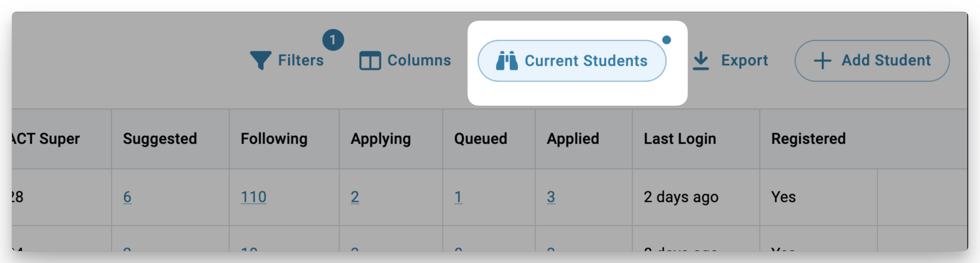The image size is (980, 263).
Task: Open the Applied count link 3
Action: point(551,197)
